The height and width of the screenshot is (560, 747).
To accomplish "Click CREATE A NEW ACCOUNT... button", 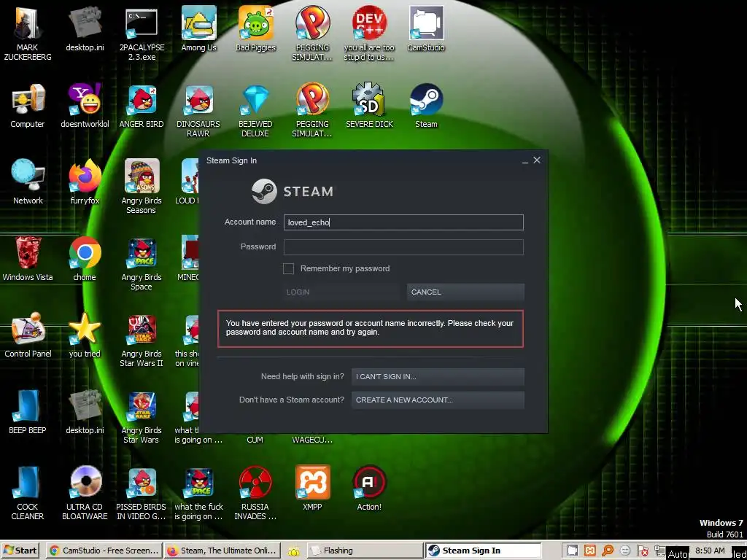I will click(x=438, y=400).
